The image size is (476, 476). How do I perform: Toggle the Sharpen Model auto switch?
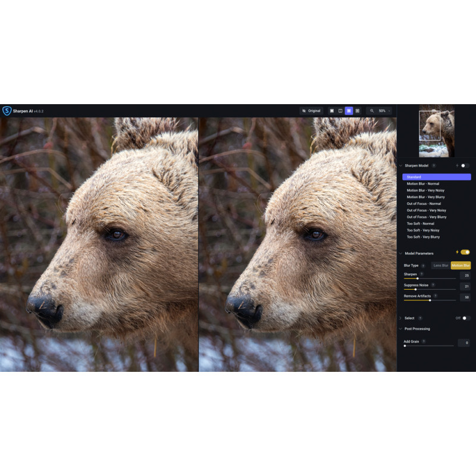[x=464, y=166]
